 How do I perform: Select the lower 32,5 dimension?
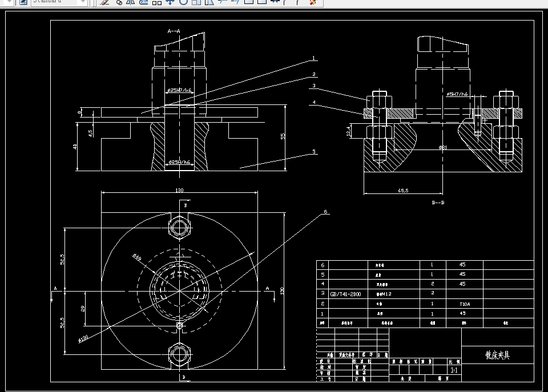63,322
